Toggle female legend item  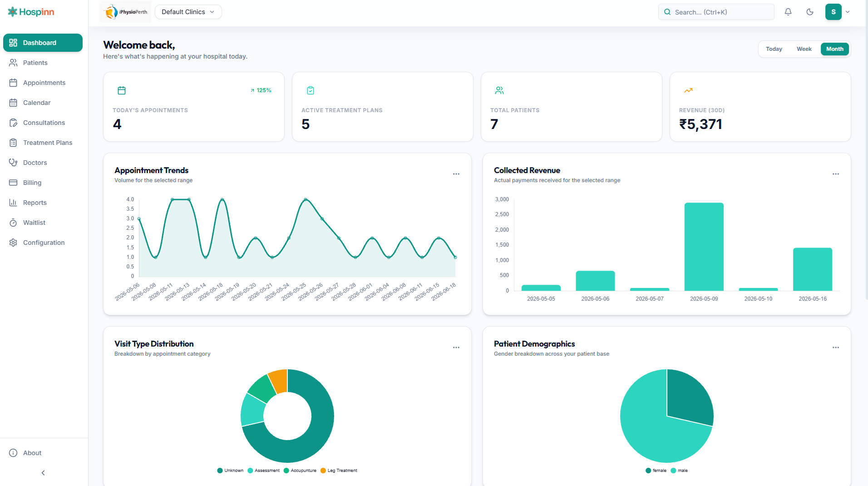tap(656, 471)
